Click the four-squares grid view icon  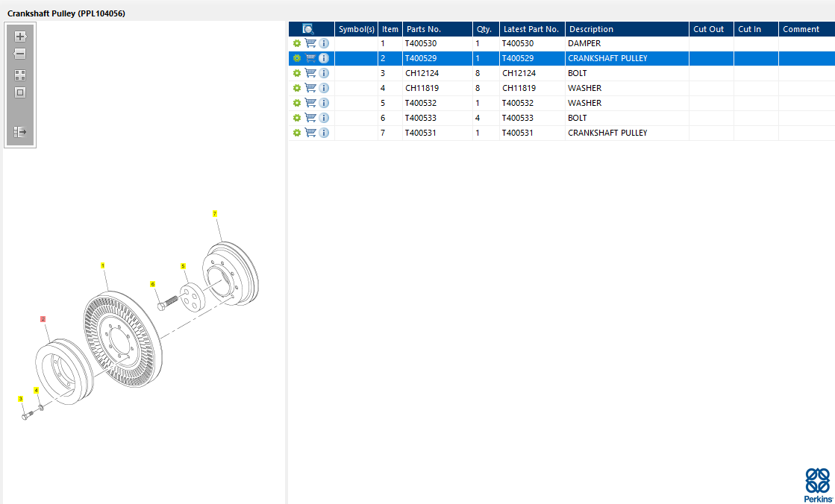pyautogui.click(x=20, y=75)
